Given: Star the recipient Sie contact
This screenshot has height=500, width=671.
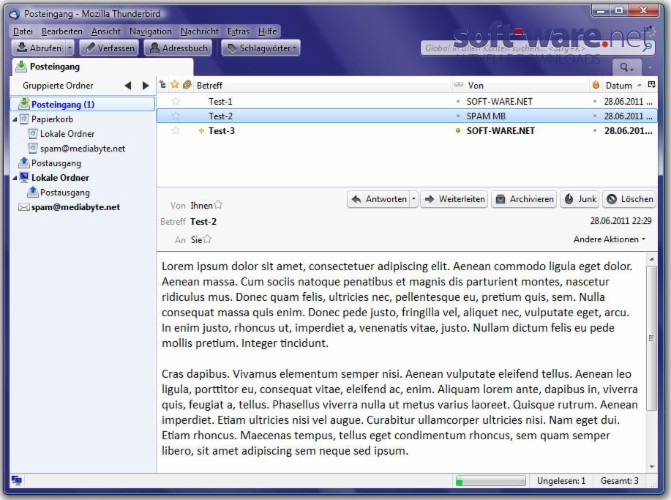Looking at the screenshot, I should pos(208,239).
